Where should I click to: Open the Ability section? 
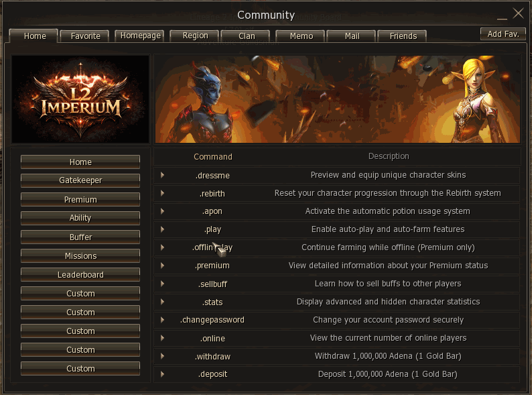(80, 218)
